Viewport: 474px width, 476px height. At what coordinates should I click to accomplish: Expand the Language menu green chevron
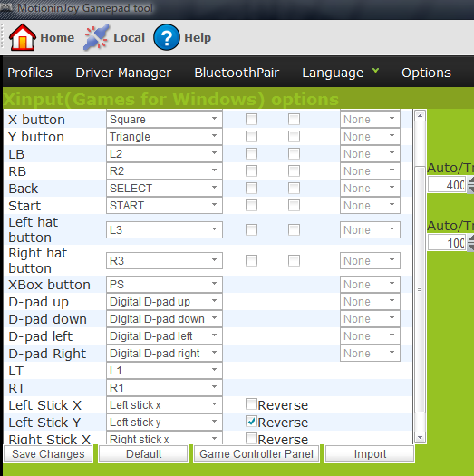[x=376, y=71]
